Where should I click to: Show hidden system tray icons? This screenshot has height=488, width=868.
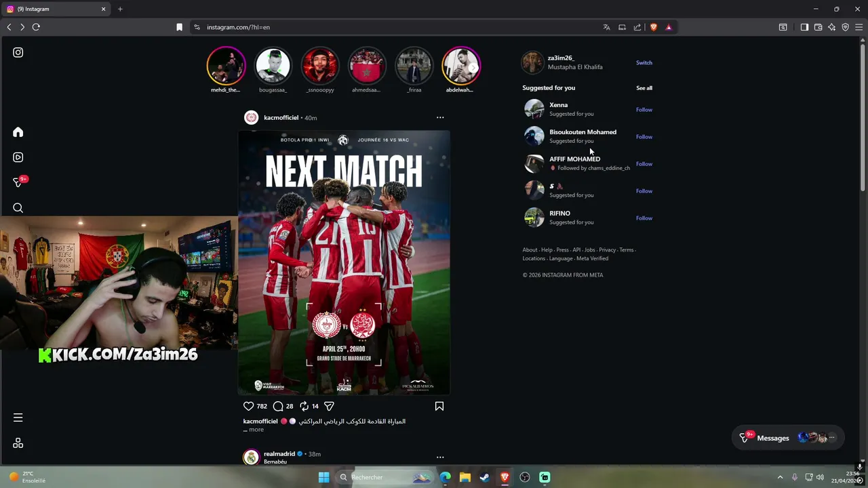pos(780,477)
